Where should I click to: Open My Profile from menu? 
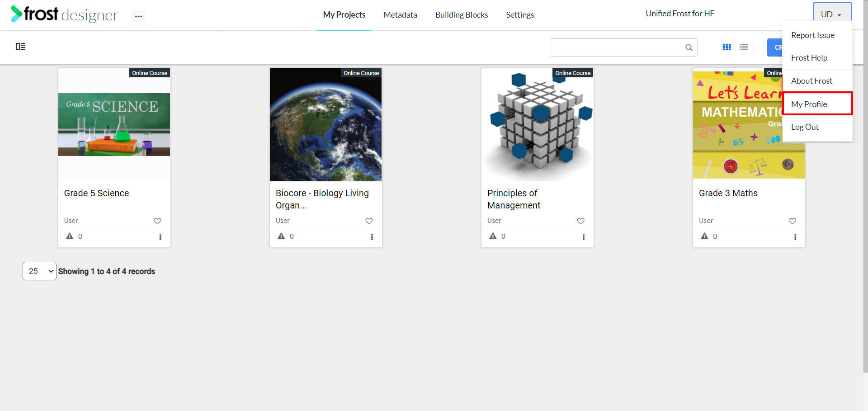(x=817, y=104)
